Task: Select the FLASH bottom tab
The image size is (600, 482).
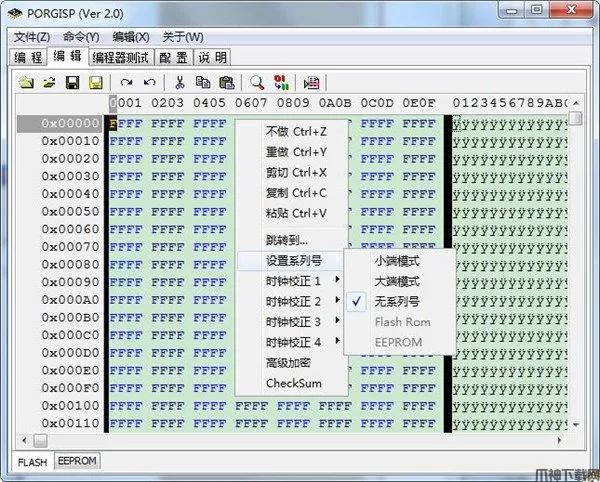Action: [33, 462]
